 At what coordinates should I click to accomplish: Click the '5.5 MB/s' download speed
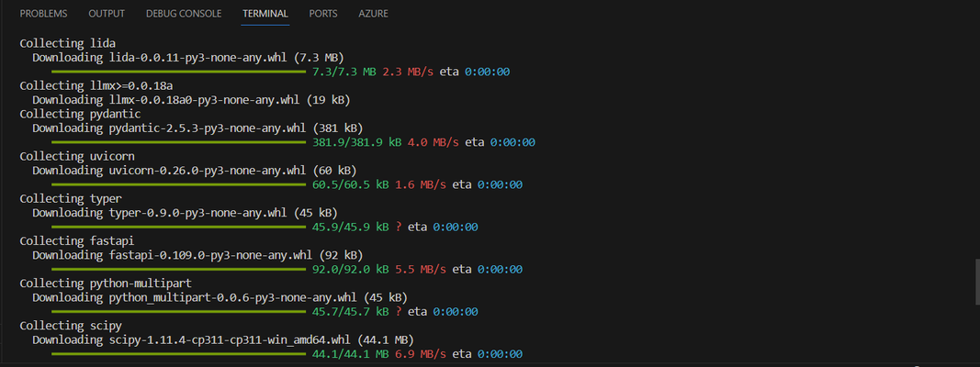(420, 270)
